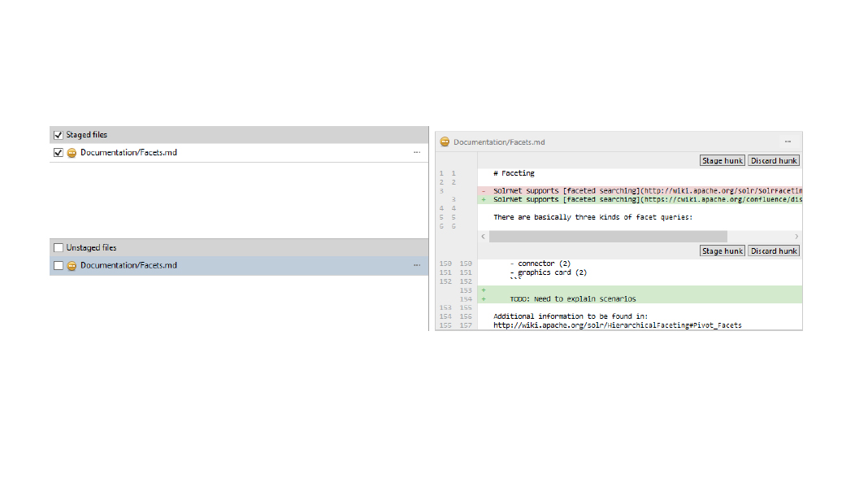Click modified-file icon of unstaged Facets.md

(72, 266)
